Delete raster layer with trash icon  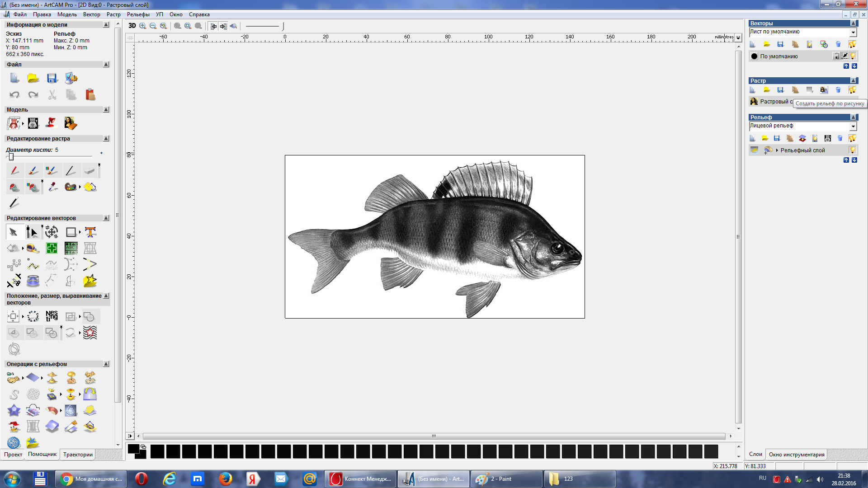click(838, 90)
